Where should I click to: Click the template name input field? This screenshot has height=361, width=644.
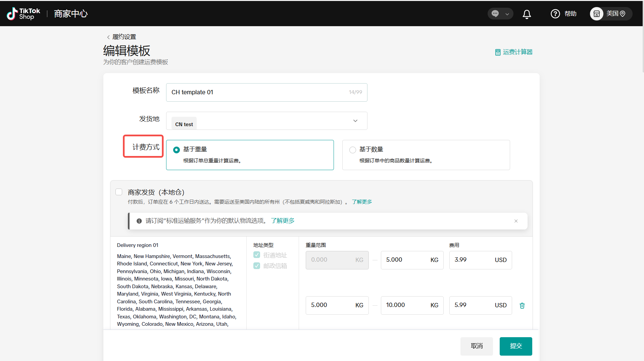pyautogui.click(x=258, y=92)
